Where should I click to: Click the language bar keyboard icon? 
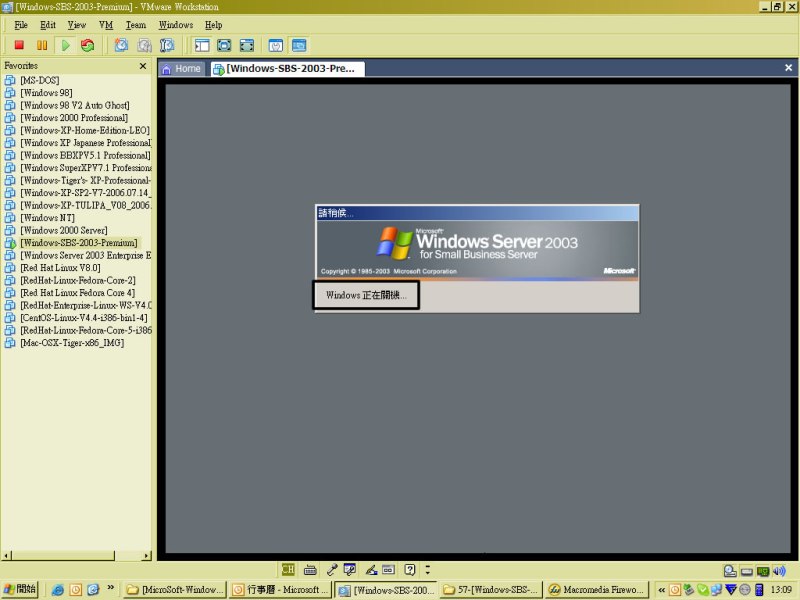point(310,569)
